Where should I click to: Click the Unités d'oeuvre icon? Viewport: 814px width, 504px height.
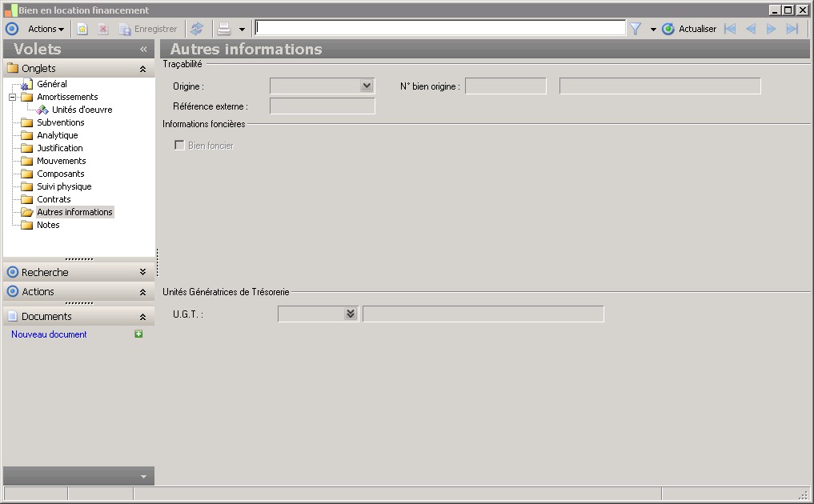pos(42,110)
